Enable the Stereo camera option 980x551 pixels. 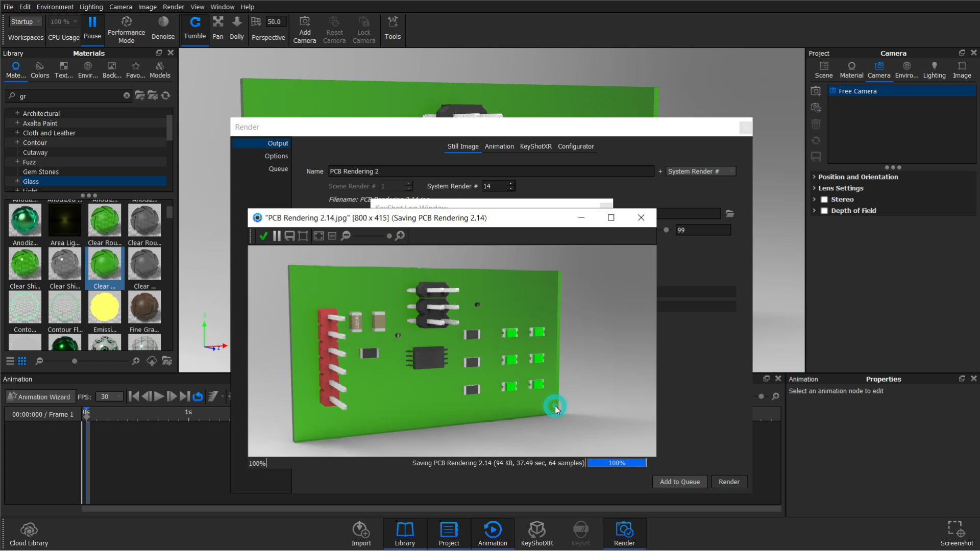point(824,199)
